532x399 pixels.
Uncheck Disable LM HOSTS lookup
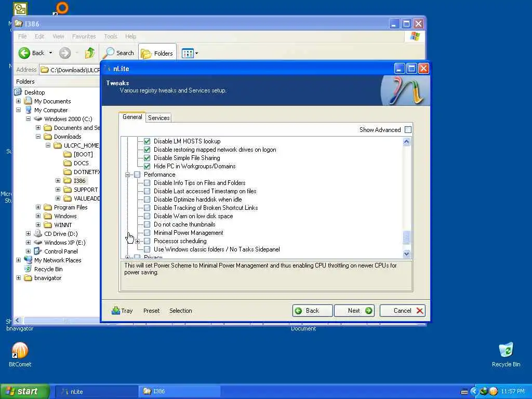click(x=147, y=141)
